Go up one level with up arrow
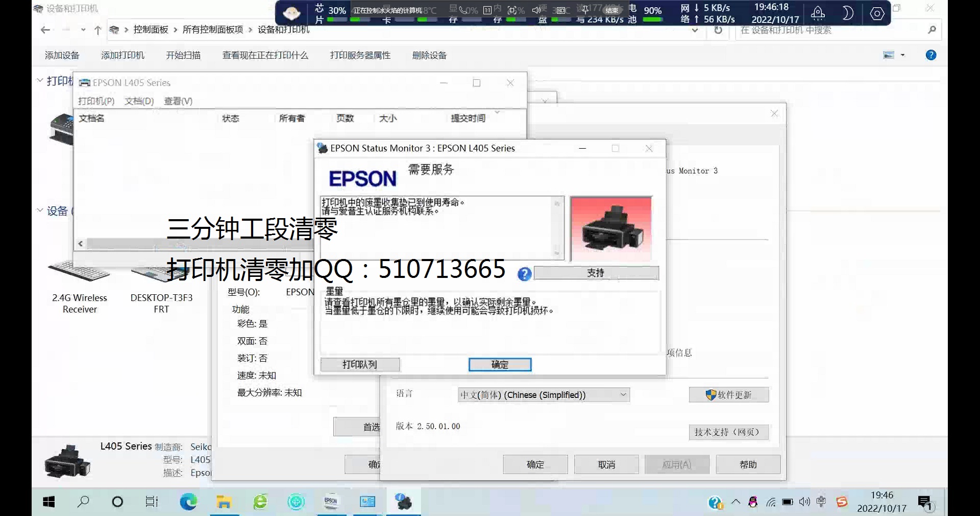 (x=98, y=30)
